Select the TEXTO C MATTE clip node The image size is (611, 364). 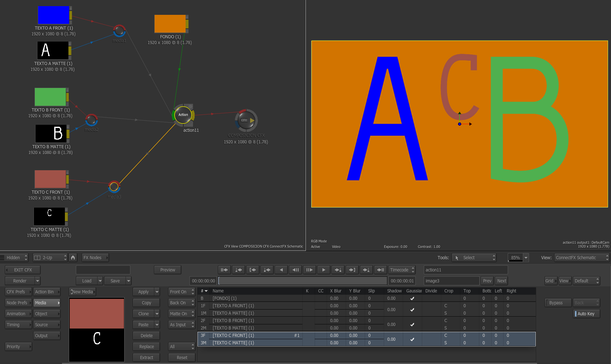pos(49,216)
